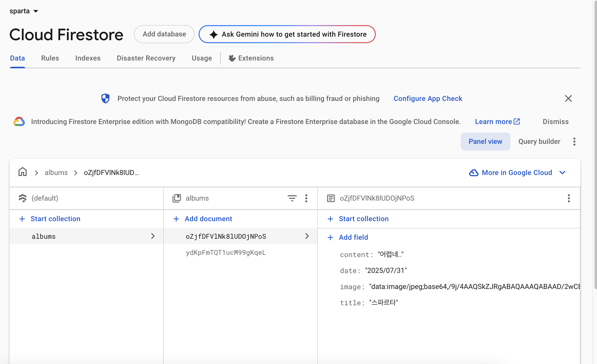Go to the Indexes tab

pos(88,58)
